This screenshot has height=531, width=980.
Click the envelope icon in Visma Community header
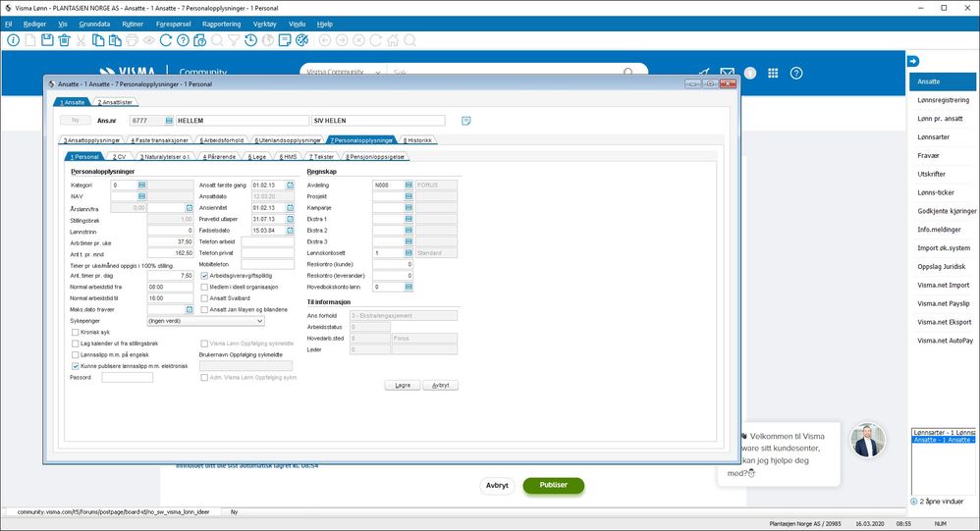click(727, 73)
